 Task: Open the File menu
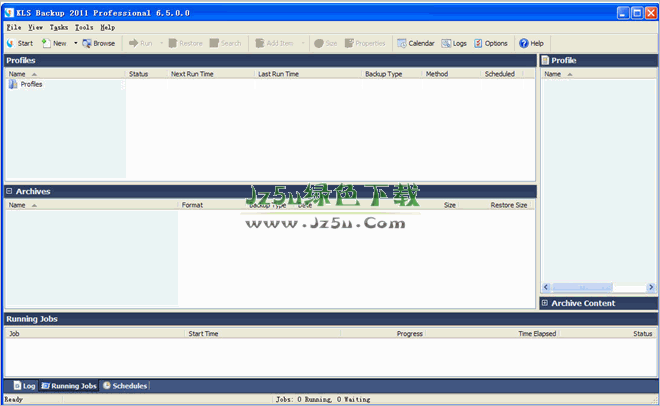click(14, 27)
